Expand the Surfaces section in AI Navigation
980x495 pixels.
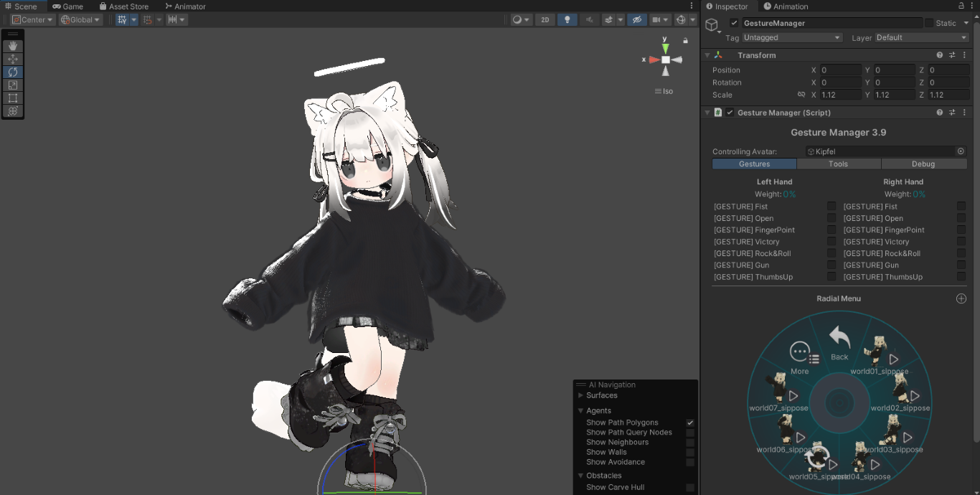[580, 395]
